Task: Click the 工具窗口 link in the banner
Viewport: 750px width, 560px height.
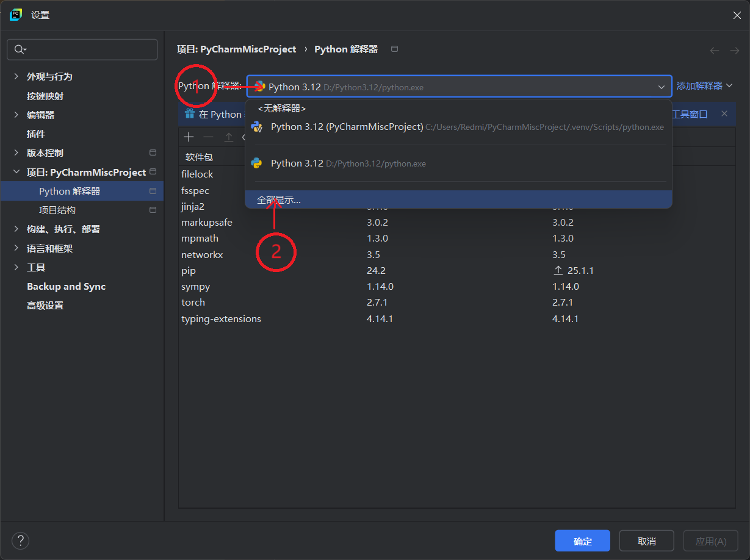Action: [x=690, y=114]
